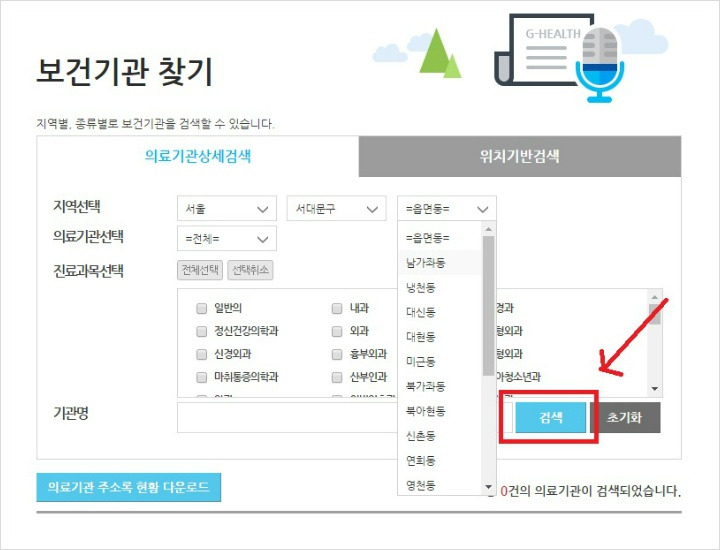Tick the 신경외과 checkbox

202,354
